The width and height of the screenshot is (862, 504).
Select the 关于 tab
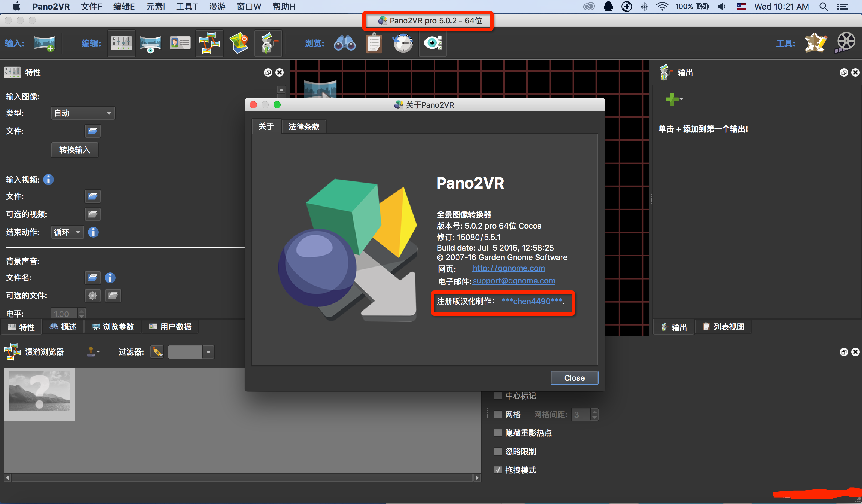[x=266, y=127]
